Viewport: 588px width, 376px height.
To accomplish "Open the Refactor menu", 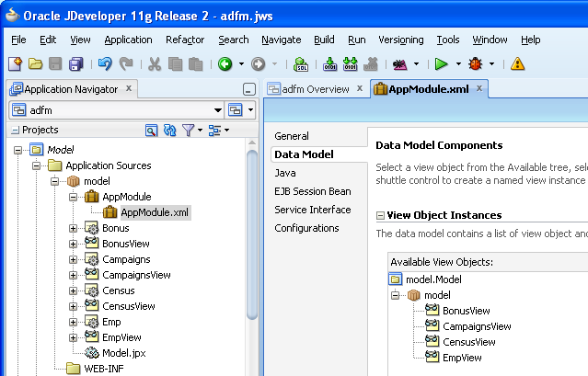I will pyautogui.click(x=185, y=40).
